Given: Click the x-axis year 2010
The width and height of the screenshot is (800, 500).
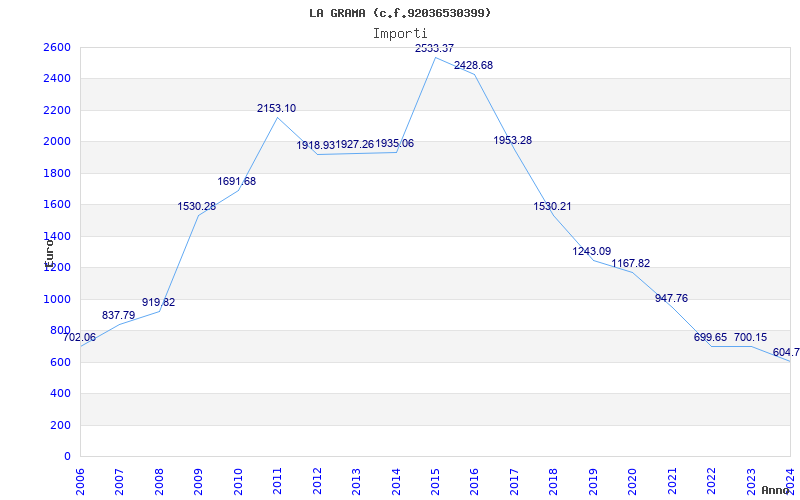Looking at the screenshot, I should tap(238, 481).
